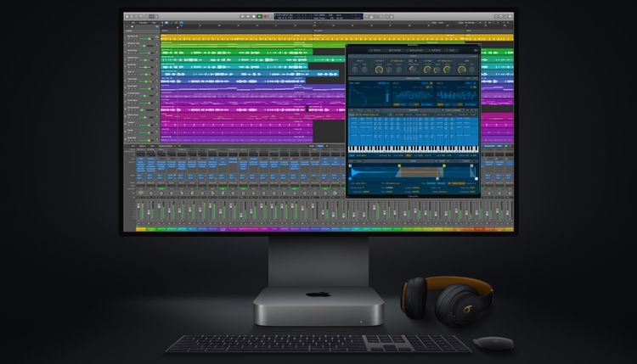The width and height of the screenshot is (637, 364).
Task: Click the Forward button in the transport
Action: click(x=248, y=17)
